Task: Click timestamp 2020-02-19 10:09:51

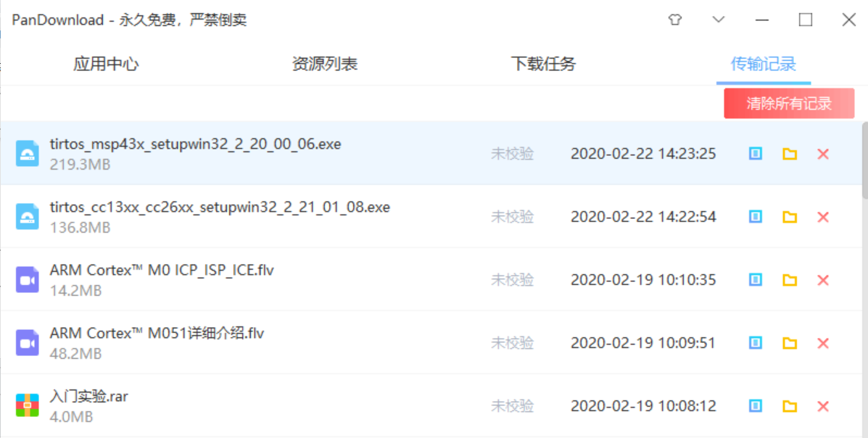Action: 643,343
